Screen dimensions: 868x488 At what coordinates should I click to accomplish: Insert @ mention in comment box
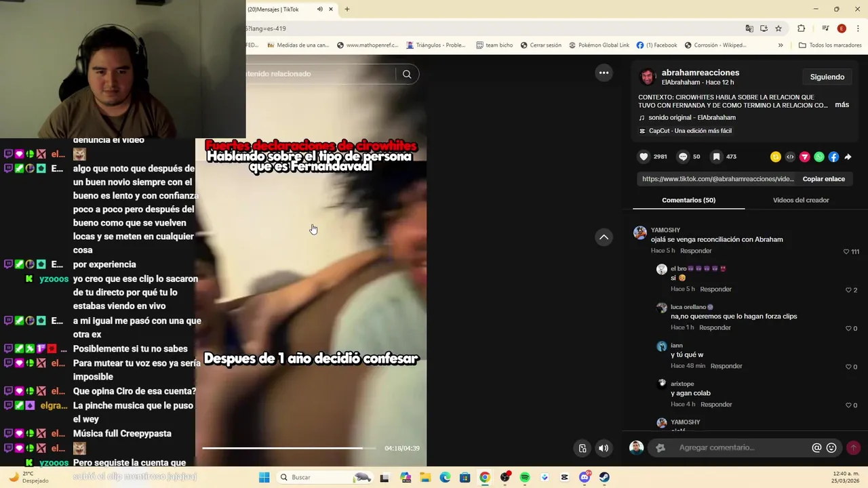(816, 448)
